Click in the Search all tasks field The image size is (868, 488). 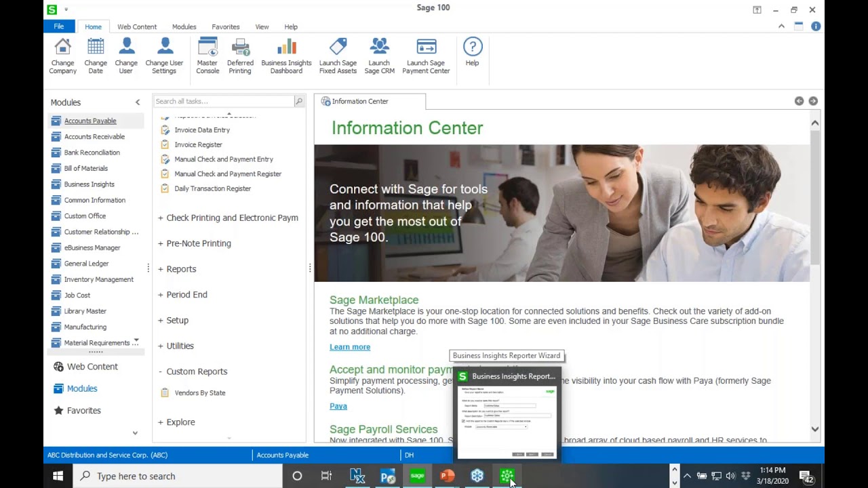pyautogui.click(x=224, y=101)
